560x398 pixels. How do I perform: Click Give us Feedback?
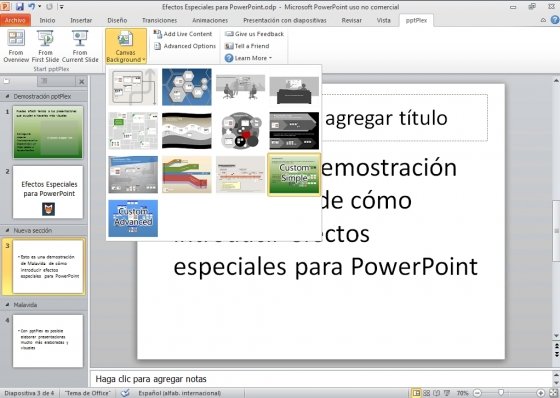(x=254, y=34)
